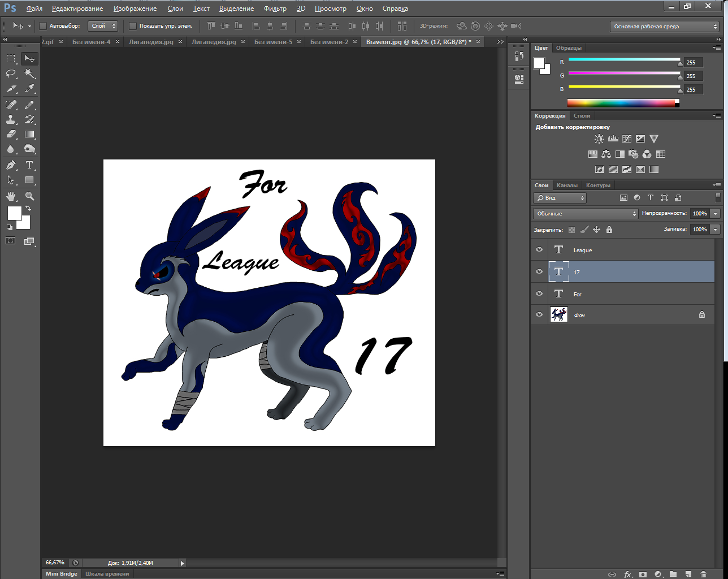
Task: Hide the 17 text layer
Action: point(539,272)
